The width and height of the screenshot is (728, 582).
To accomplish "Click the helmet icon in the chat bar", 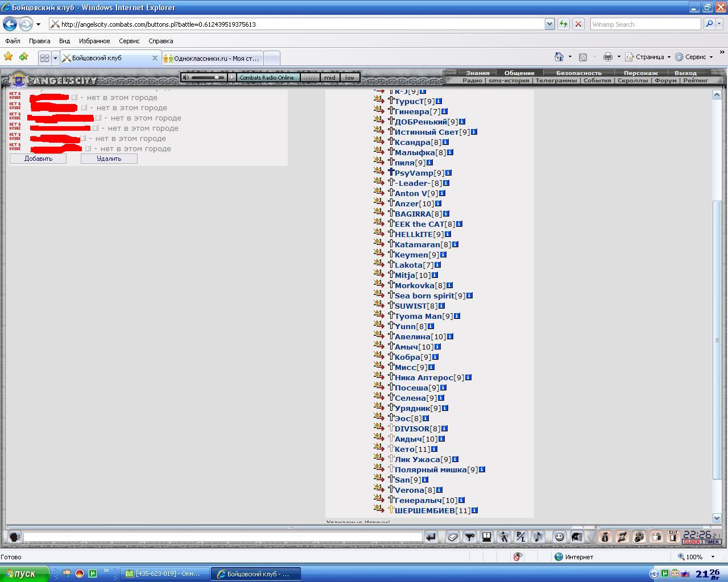I will pyautogui.click(x=576, y=537).
